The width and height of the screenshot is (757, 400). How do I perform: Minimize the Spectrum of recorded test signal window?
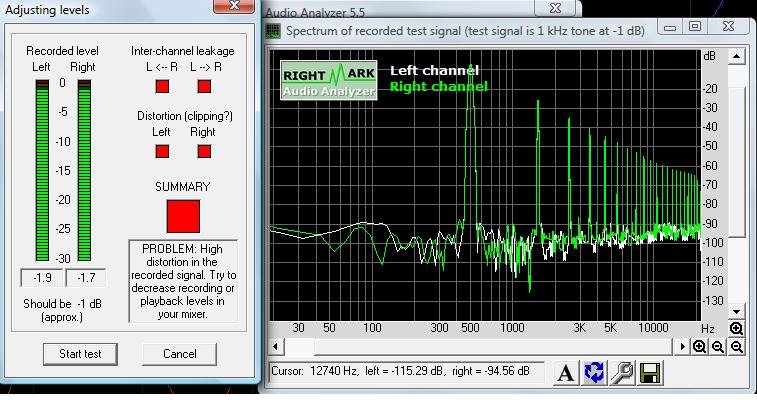tap(670, 27)
